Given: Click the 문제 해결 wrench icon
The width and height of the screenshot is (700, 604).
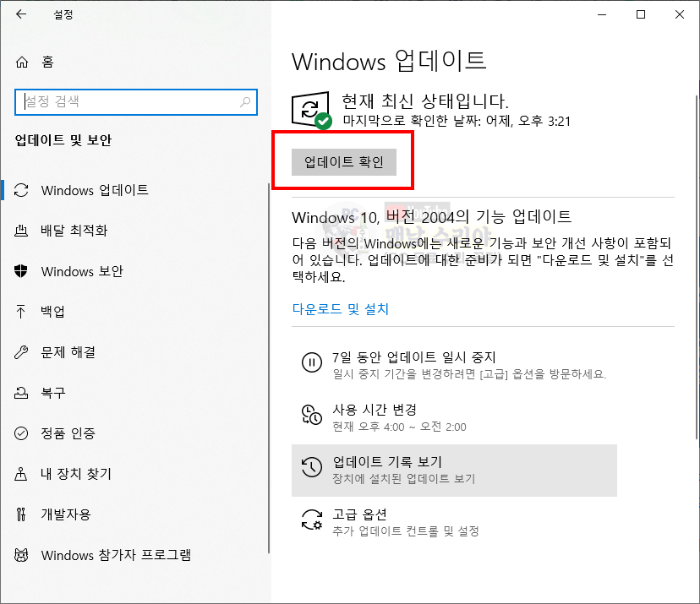Looking at the screenshot, I should (x=21, y=352).
